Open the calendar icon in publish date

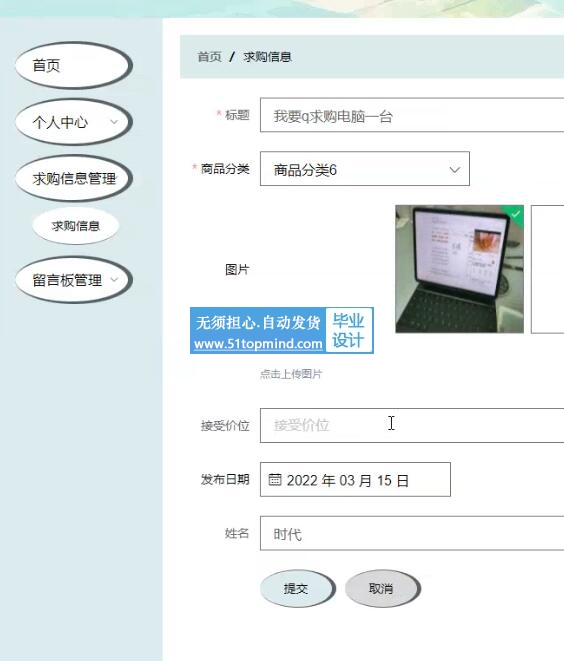(275, 479)
